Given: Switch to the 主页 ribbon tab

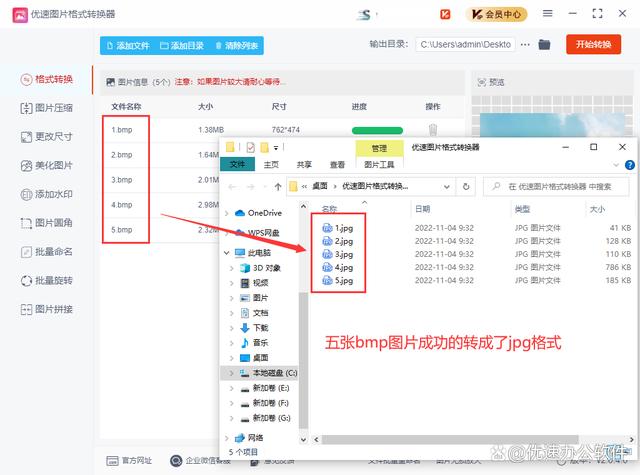Looking at the screenshot, I should click(x=271, y=164).
